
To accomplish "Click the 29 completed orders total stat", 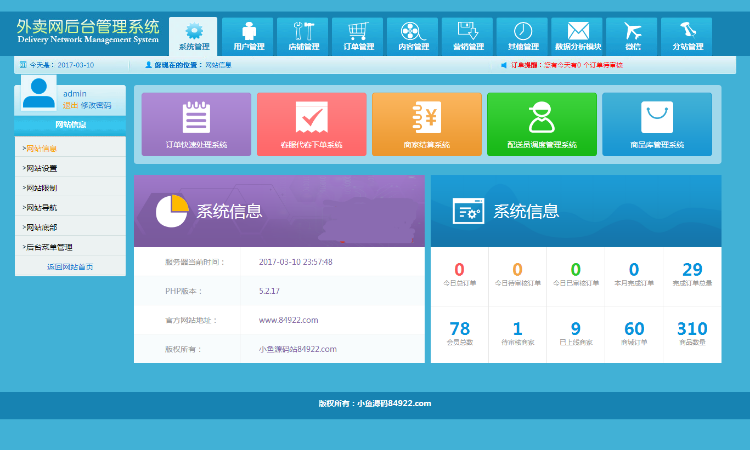I will [692, 275].
